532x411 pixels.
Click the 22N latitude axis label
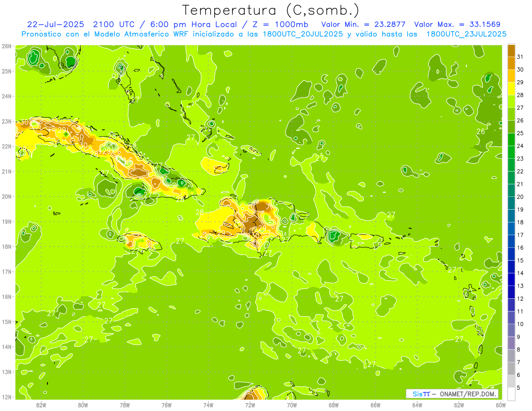coord(6,146)
